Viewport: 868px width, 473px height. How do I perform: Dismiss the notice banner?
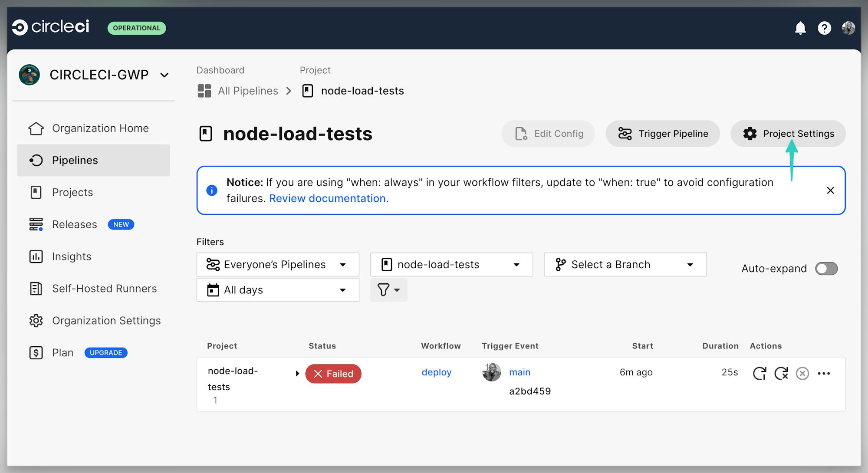click(x=830, y=191)
